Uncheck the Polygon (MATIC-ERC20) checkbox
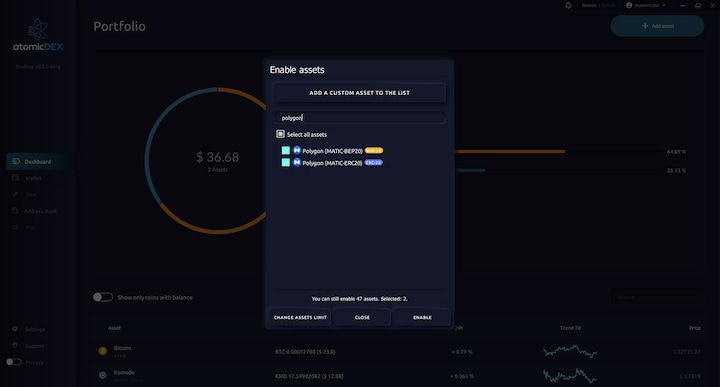 [x=286, y=163]
